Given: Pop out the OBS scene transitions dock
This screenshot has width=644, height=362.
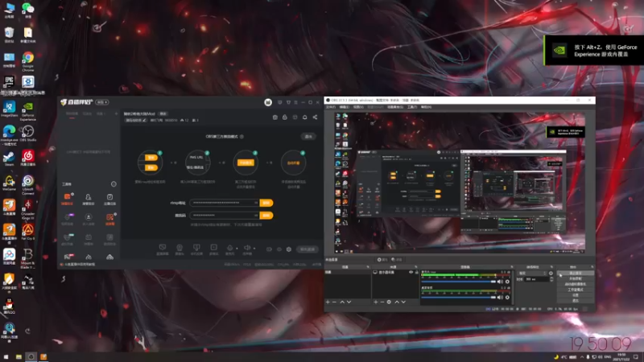Looking at the screenshot, I should pos(551,267).
